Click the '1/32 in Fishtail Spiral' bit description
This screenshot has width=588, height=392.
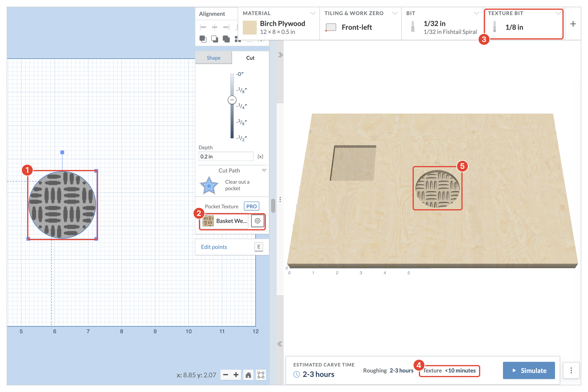pos(450,32)
